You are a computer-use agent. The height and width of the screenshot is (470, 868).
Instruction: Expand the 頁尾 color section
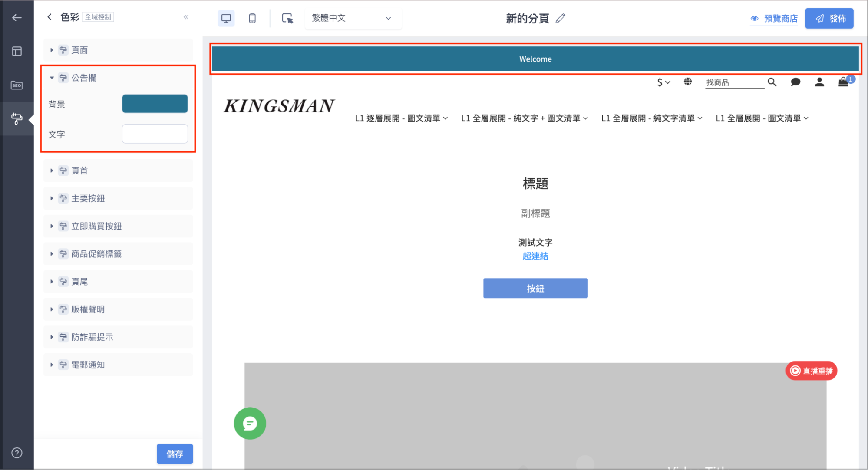[x=118, y=282]
